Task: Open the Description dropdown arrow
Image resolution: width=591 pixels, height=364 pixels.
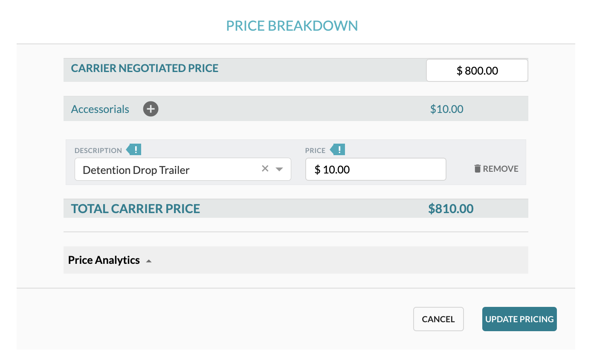Action: click(279, 169)
